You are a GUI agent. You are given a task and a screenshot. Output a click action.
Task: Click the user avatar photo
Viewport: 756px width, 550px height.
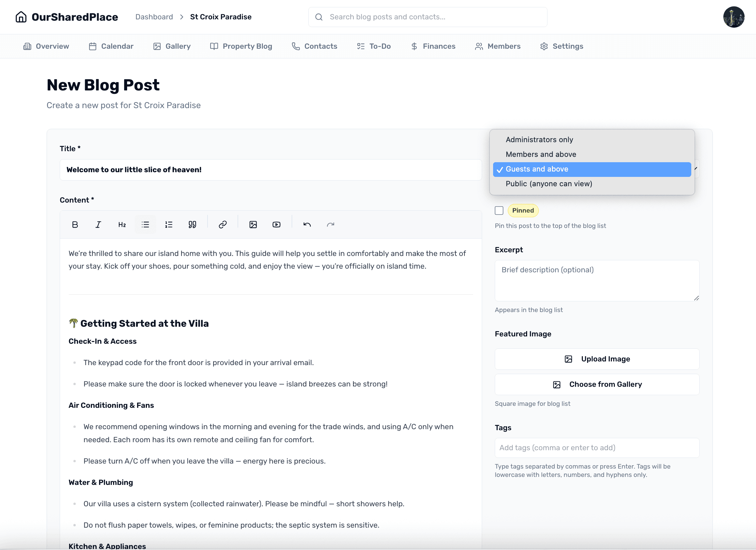point(734,17)
